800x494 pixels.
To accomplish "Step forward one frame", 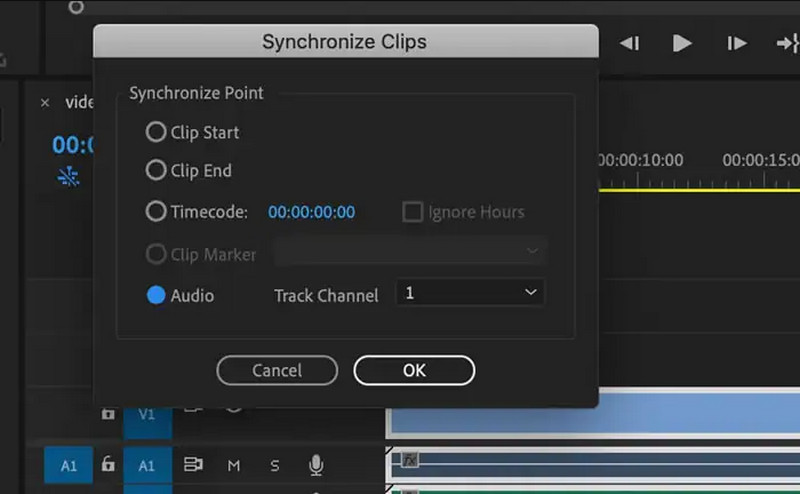I will [x=737, y=43].
